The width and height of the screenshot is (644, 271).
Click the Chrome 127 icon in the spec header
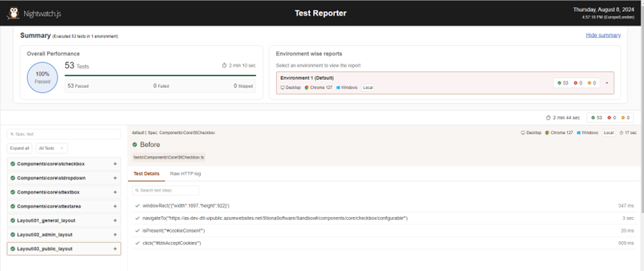[x=548, y=133]
